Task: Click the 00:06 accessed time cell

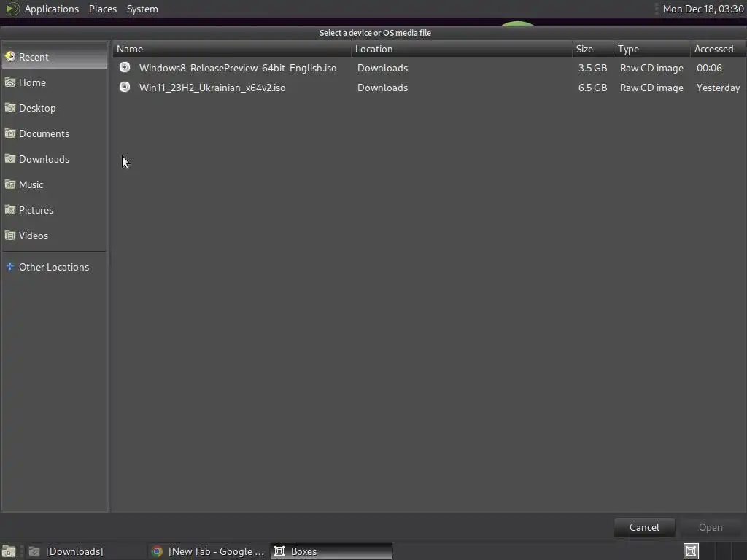Action: click(709, 68)
